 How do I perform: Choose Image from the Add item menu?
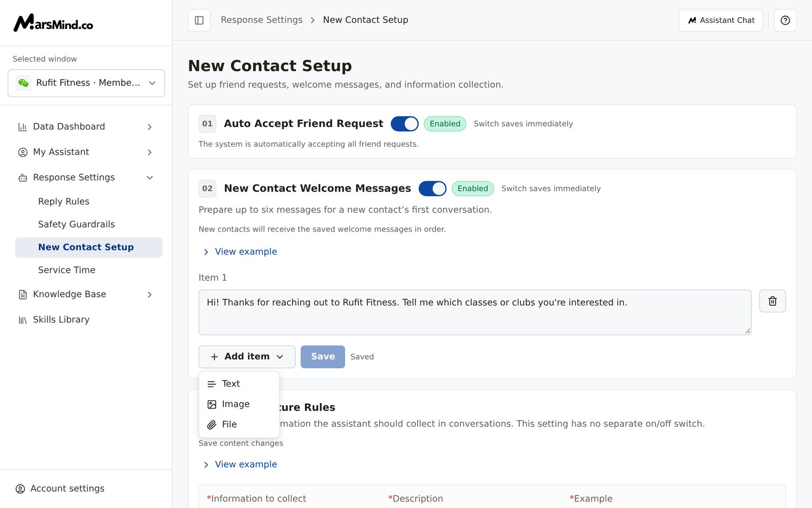tap(239, 404)
